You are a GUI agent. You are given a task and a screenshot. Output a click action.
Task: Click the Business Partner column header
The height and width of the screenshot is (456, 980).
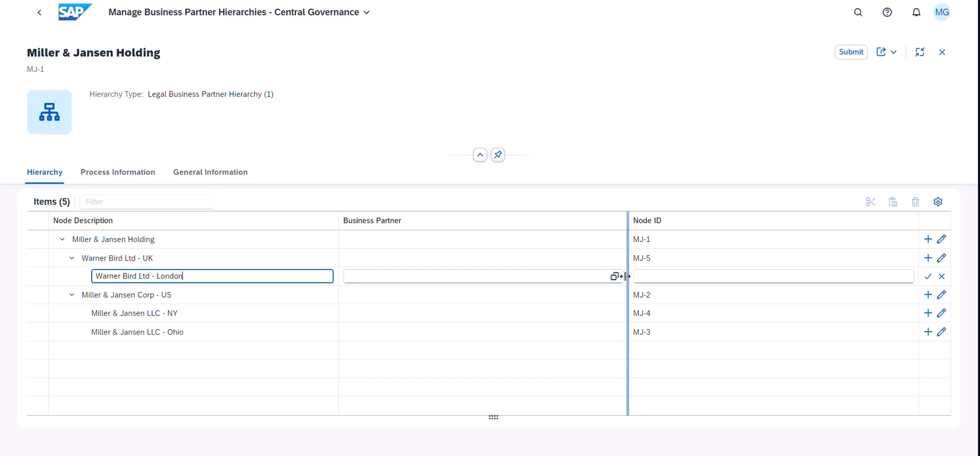point(483,220)
